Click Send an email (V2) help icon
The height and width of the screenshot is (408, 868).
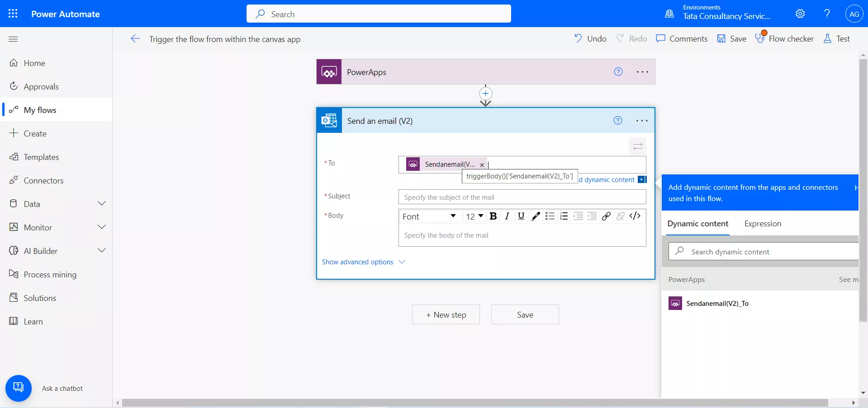[x=618, y=120]
